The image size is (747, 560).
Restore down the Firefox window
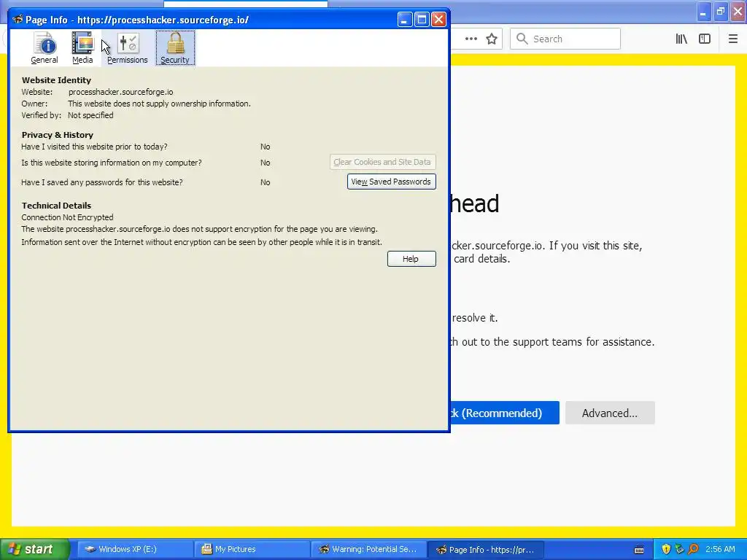[x=721, y=12]
